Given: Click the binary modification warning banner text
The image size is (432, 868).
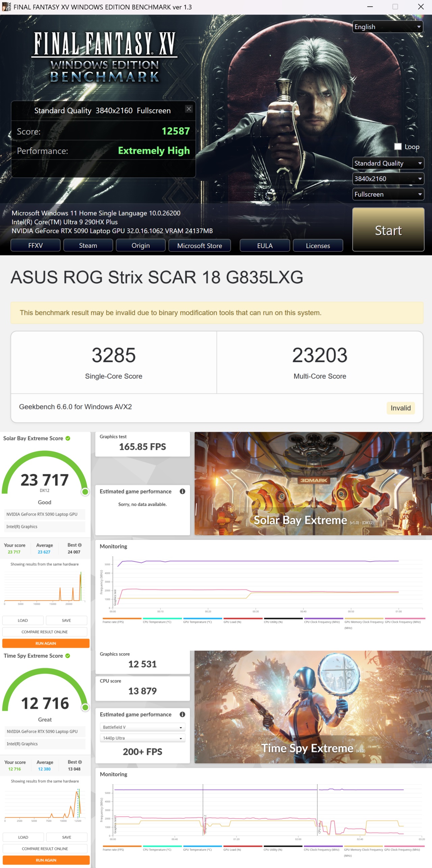Looking at the screenshot, I should tap(170, 313).
